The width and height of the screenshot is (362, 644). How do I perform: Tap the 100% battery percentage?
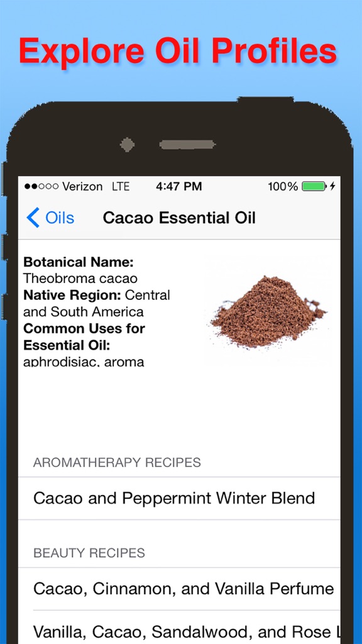coord(283,186)
